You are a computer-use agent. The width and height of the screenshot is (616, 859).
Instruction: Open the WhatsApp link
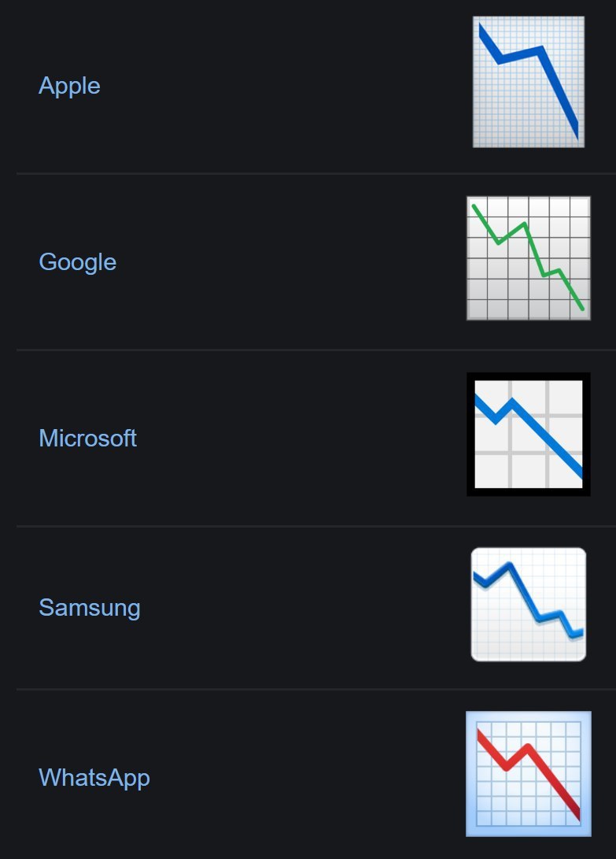click(x=94, y=777)
